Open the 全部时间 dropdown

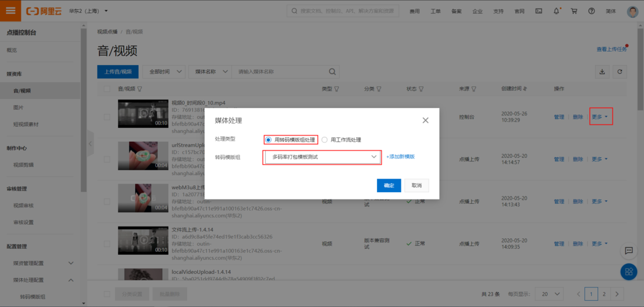[x=164, y=71]
